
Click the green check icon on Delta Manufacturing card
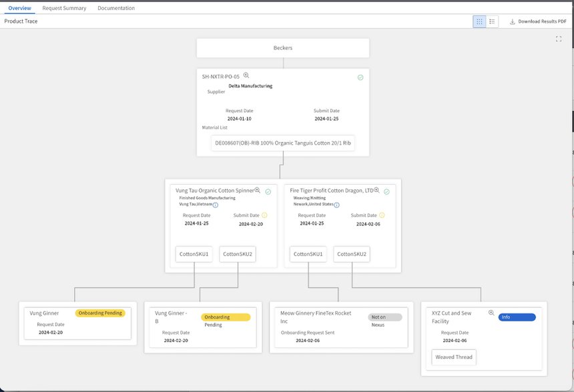point(360,77)
